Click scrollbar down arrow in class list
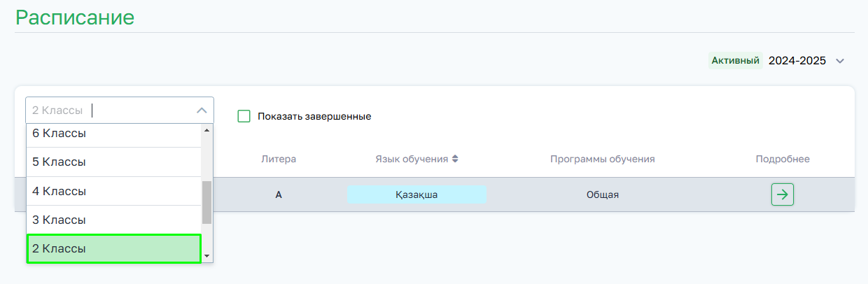The width and height of the screenshot is (868, 284). pos(206,256)
